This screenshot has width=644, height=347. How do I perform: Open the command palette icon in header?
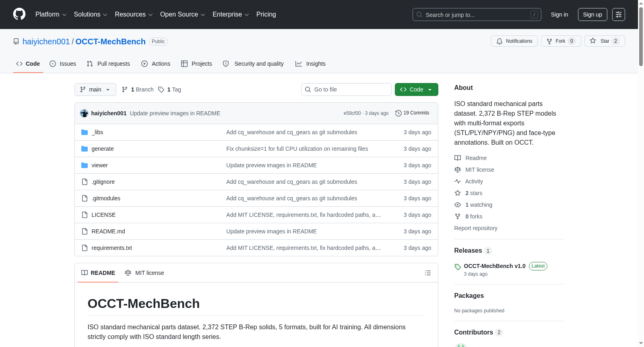coord(619,15)
